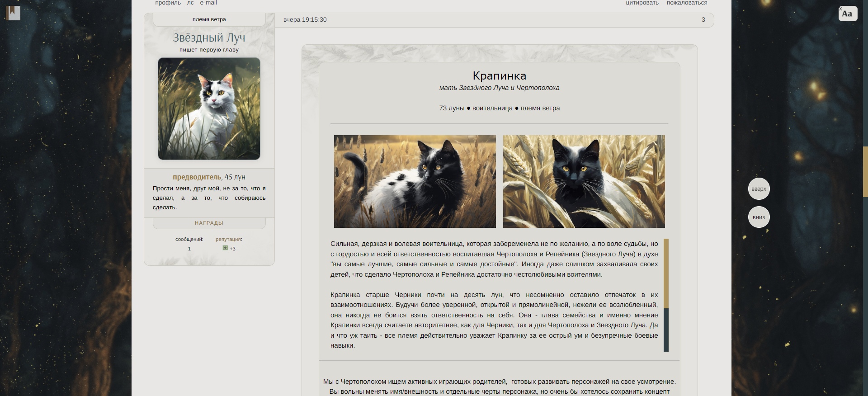
Task: Click the вверх scroll-up button
Action: pyautogui.click(x=759, y=189)
